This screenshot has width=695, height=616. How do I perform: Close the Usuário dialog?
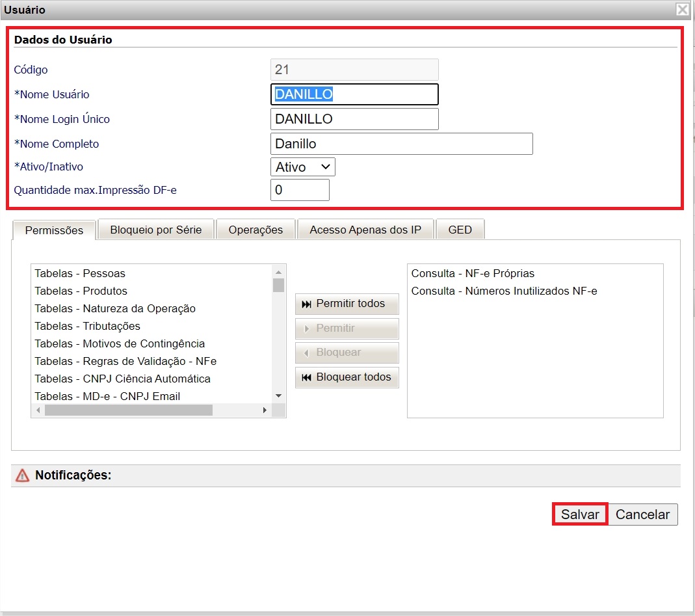[x=682, y=9]
